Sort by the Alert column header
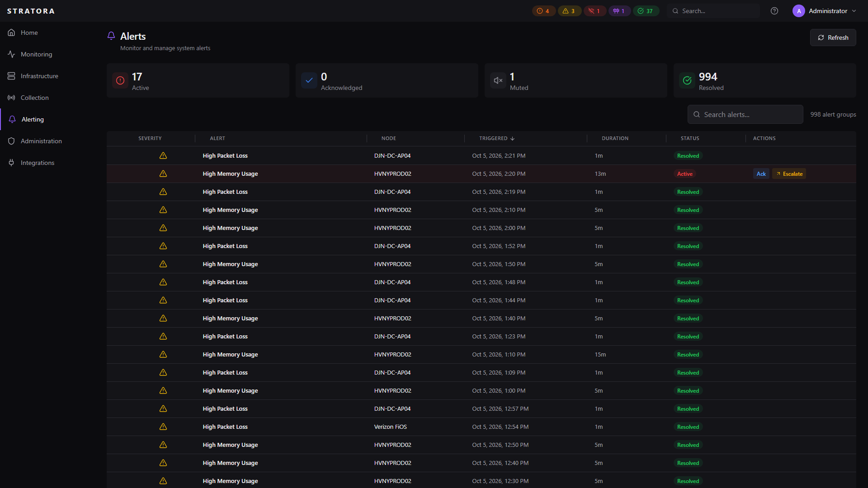Image resolution: width=868 pixels, height=488 pixels. 217,138
